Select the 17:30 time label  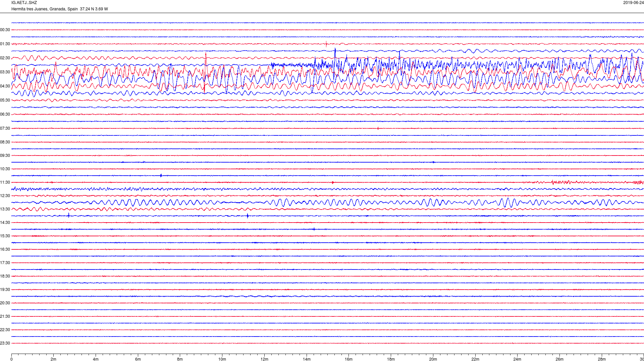pyautogui.click(x=5, y=263)
